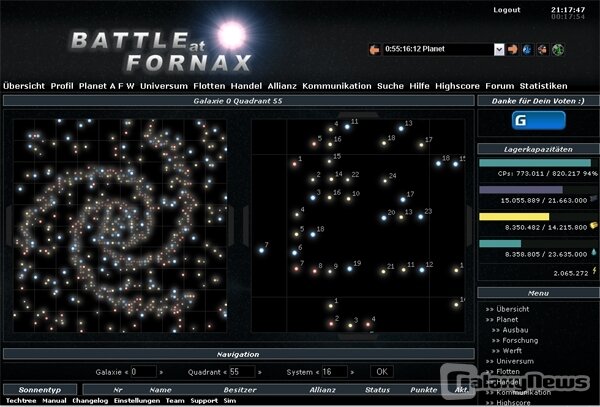The image size is (600, 407).
Task: Move quadrant map view right with edge handle
Action: [x=470, y=226]
